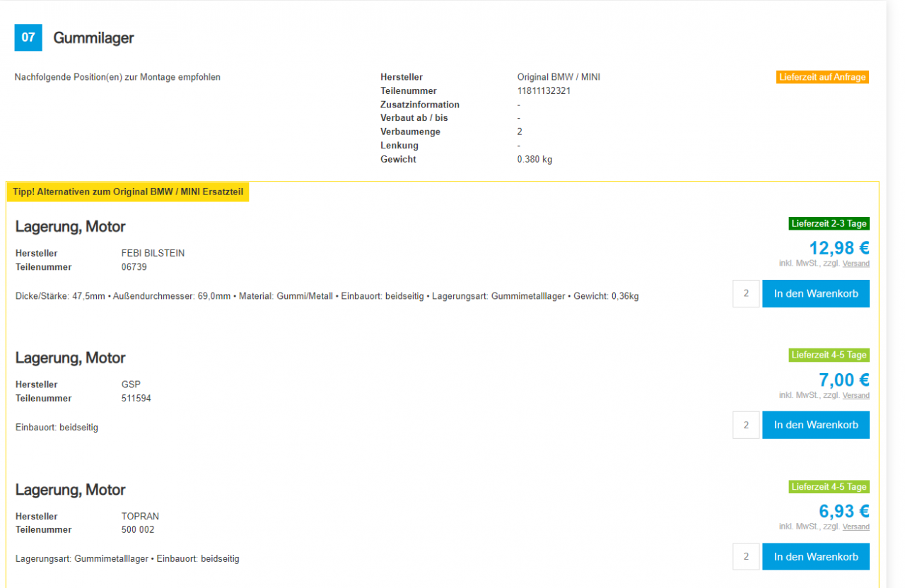Click the orange Lieferzeit auf Anfrage badge
Image resolution: width=905 pixels, height=588 pixels.
pos(822,77)
